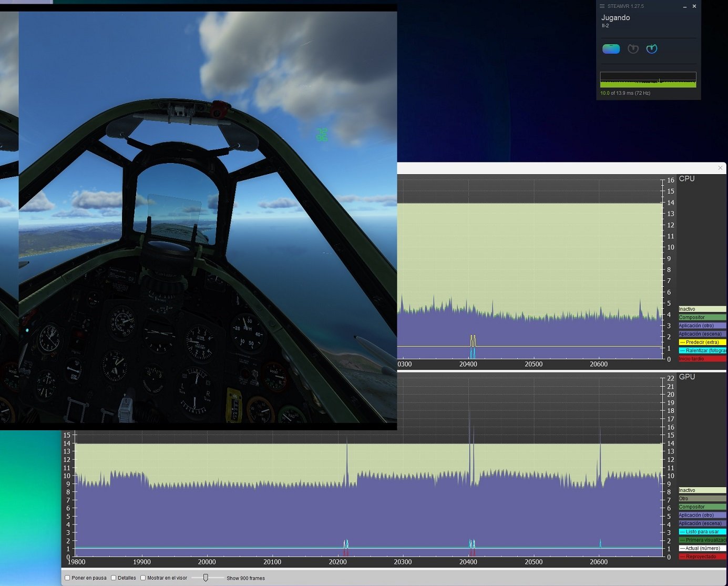Click CPU legend 'Aplicación (otro)' swatch
The height and width of the screenshot is (586, 728).
702,326
